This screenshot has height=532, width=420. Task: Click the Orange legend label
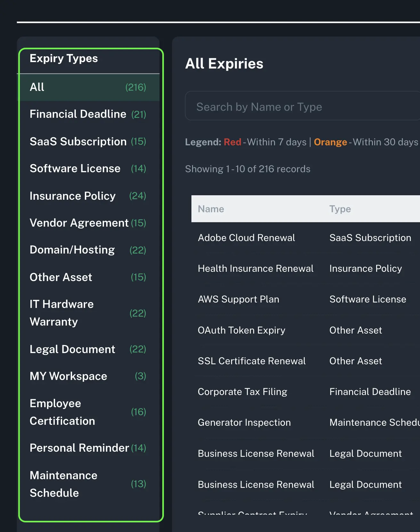click(330, 142)
